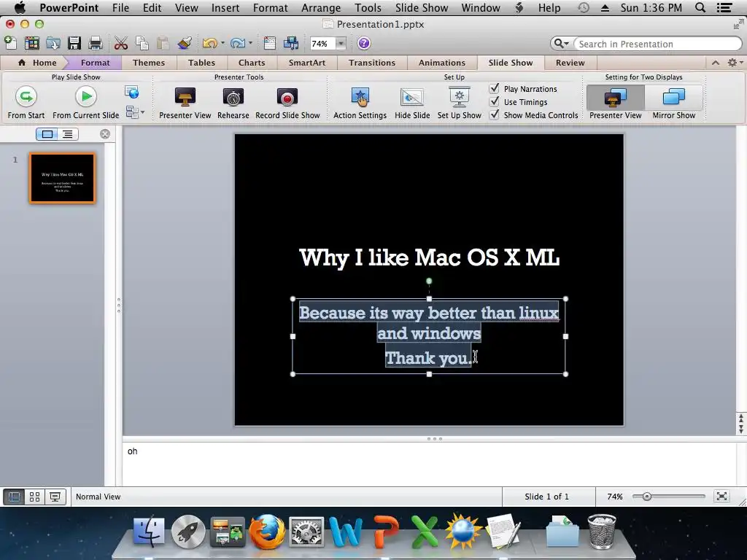Start Slide Show view from status bar

pos(55,497)
